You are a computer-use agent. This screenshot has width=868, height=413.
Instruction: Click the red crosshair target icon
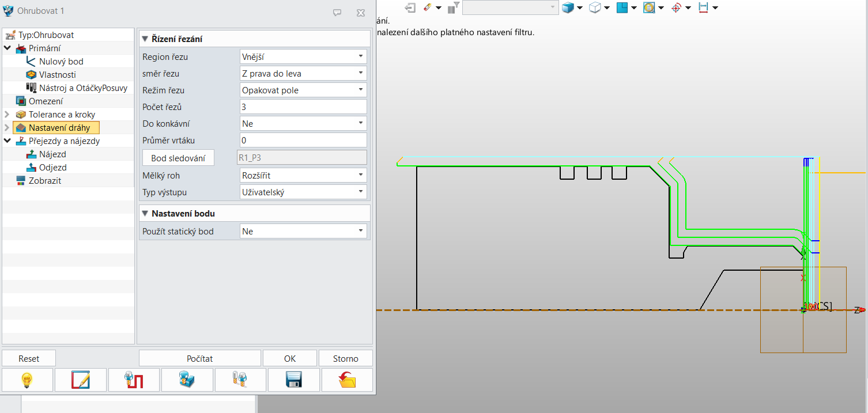(677, 7)
